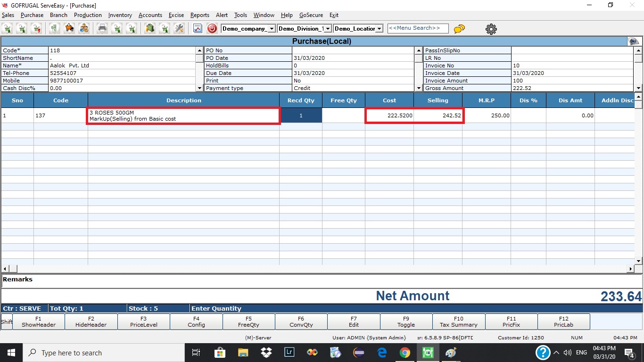Open the volume control in system tray

click(568, 353)
